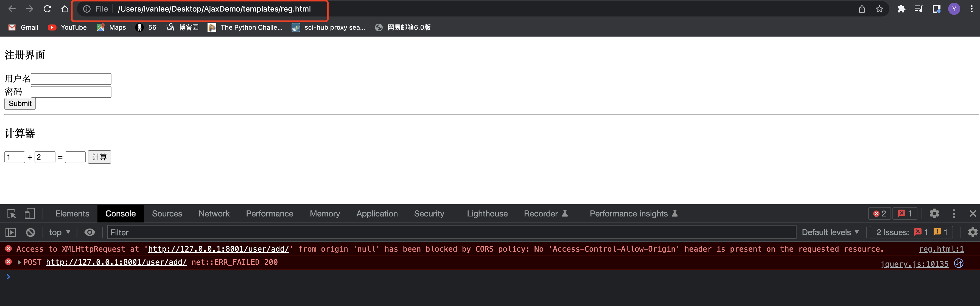Open the file site info icon in the address bar
The width and height of the screenshot is (980, 306).
[87, 9]
